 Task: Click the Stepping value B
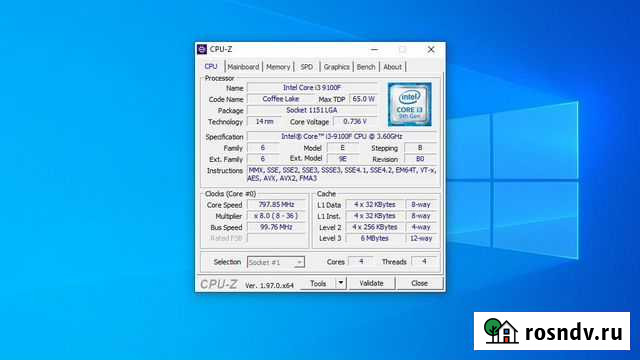click(x=420, y=148)
